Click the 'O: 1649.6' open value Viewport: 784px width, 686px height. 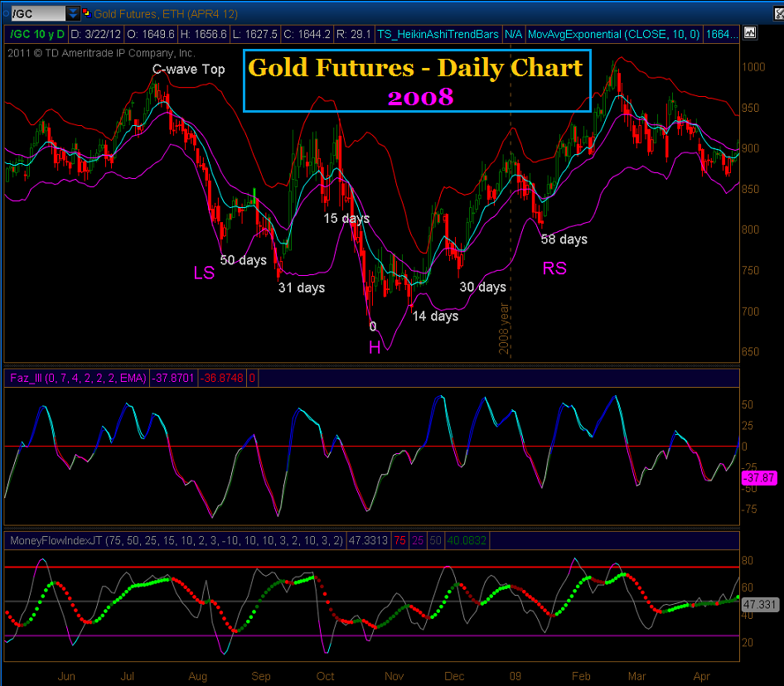151,34
